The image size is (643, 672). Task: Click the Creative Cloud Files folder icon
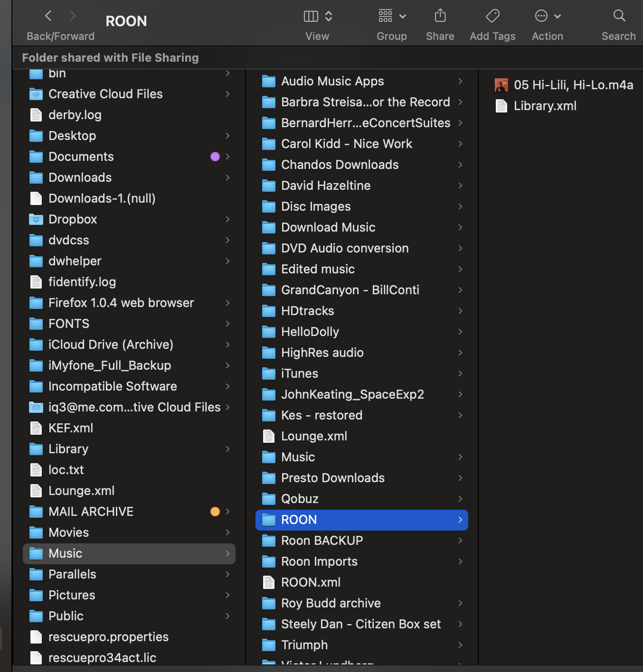point(36,94)
